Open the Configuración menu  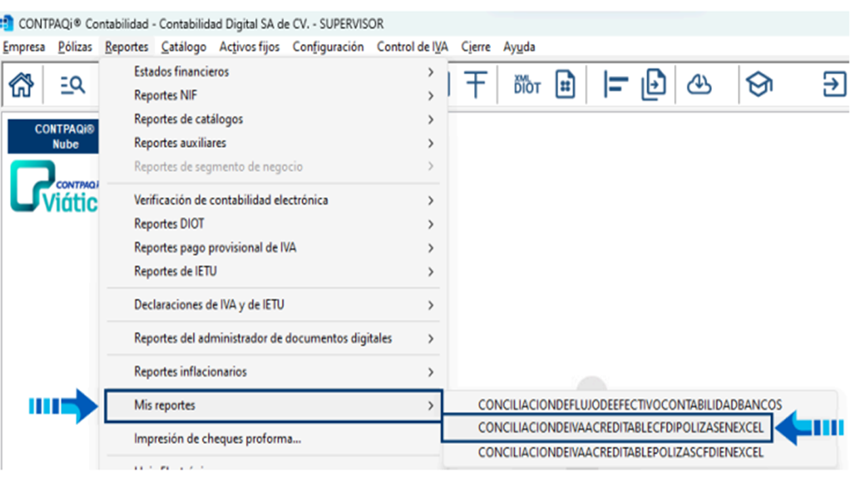pos(328,47)
